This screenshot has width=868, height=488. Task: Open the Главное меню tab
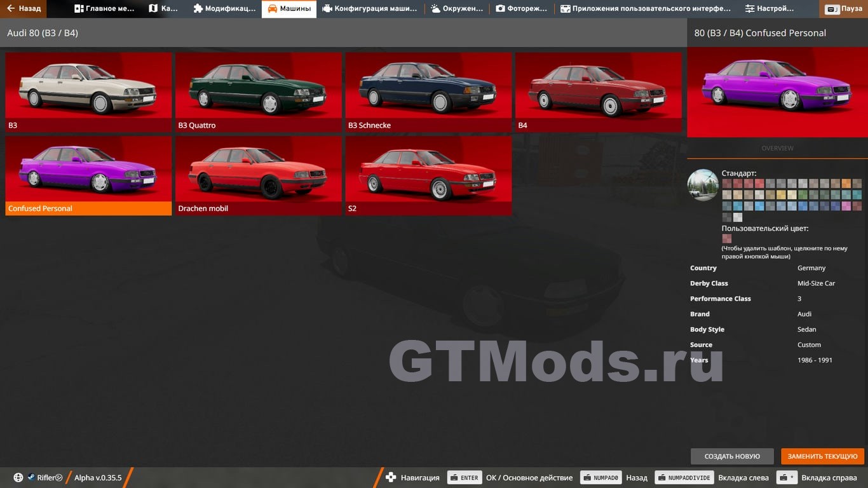tap(104, 9)
